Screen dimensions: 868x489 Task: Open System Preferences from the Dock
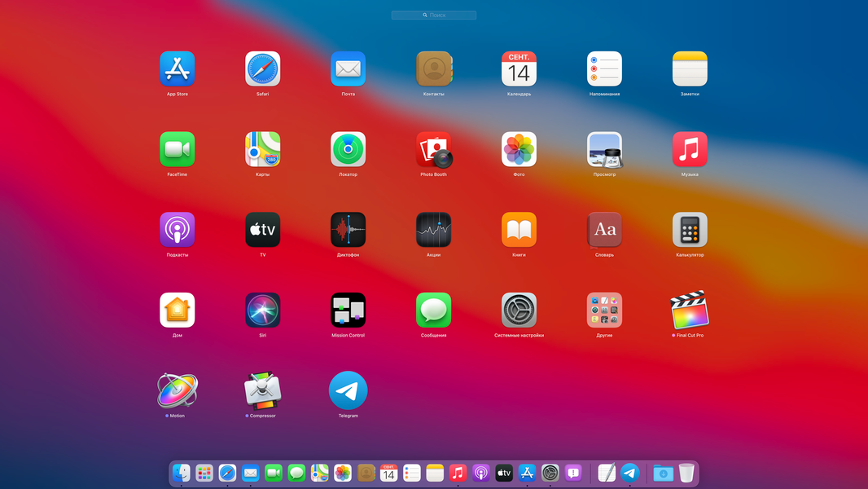(550, 473)
